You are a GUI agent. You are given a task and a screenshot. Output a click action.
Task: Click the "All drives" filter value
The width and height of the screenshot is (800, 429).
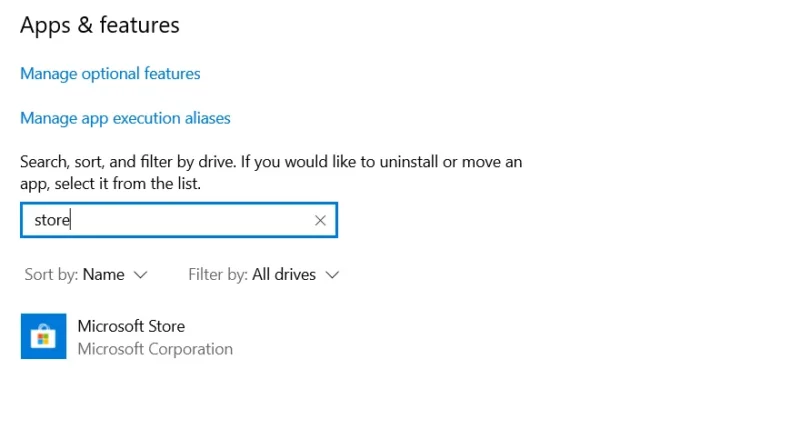tap(284, 274)
